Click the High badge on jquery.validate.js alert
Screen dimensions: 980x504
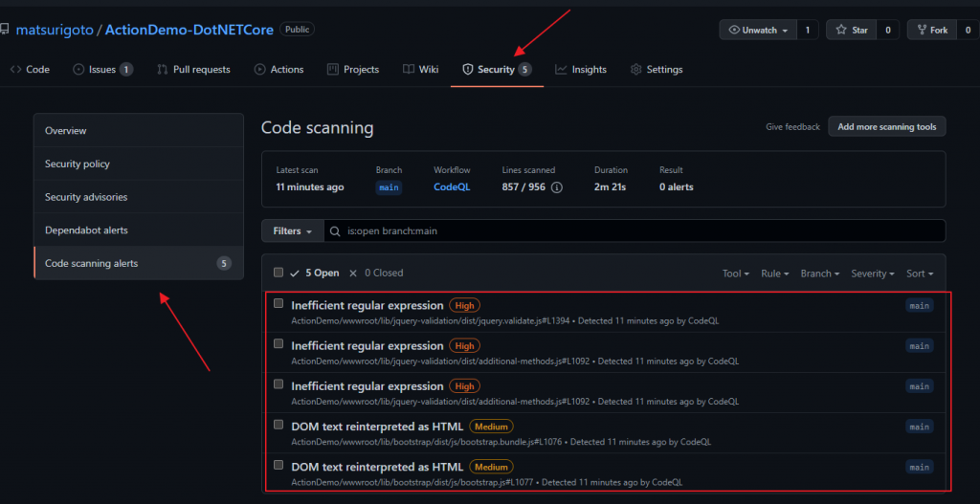[x=464, y=305]
